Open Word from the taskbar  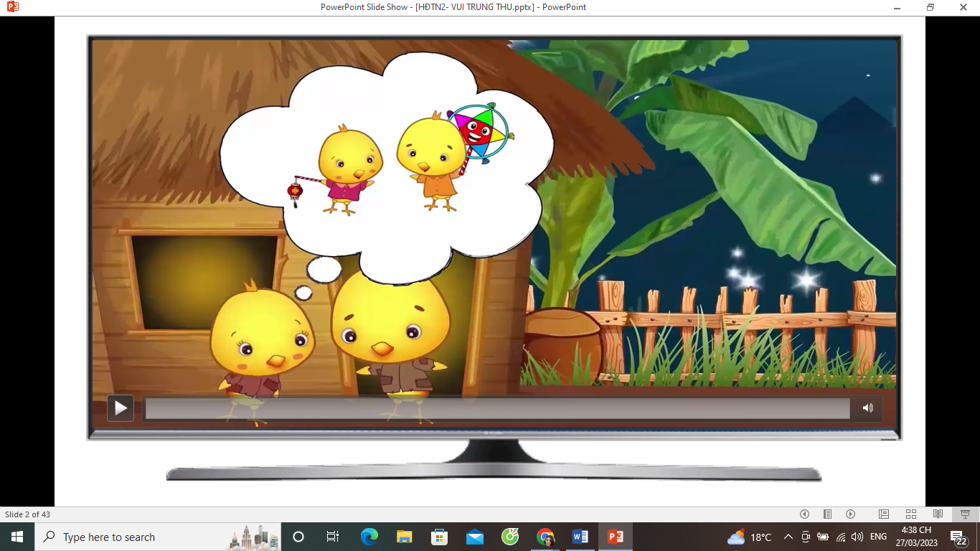pyautogui.click(x=580, y=537)
